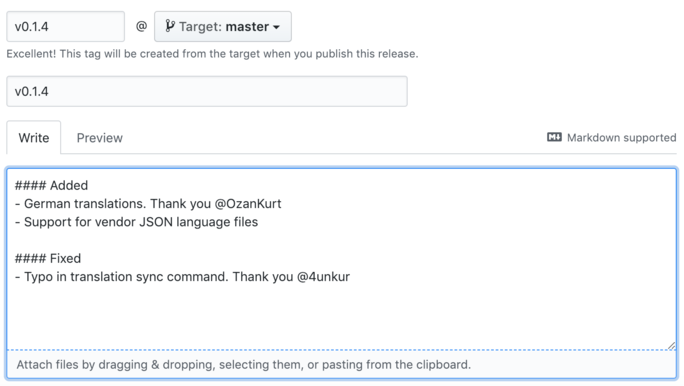Switch to the Preview tab
This screenshot has width=684, height=386.
[99, 138]
